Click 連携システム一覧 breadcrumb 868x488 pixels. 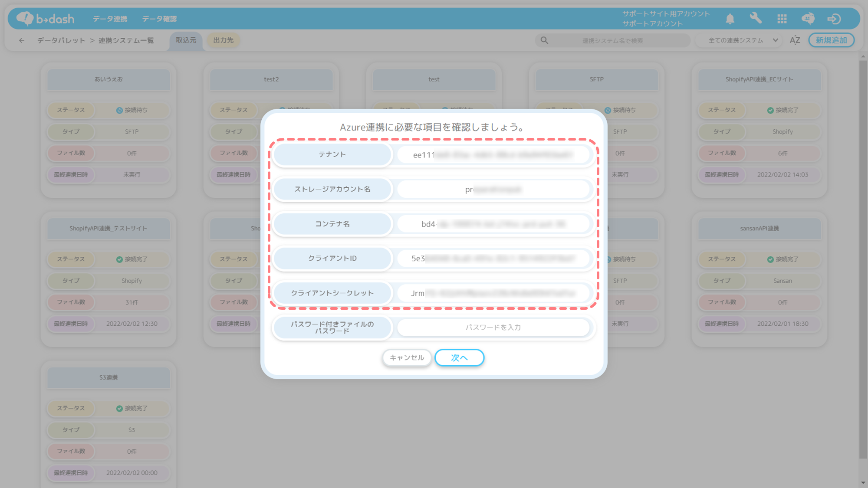(126, 40)
